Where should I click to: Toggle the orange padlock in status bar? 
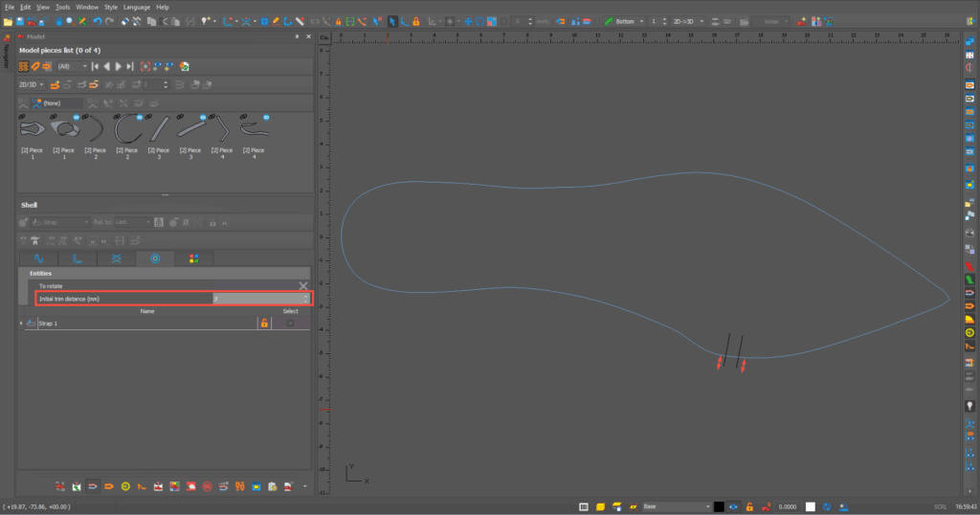[x=749, y=506]
